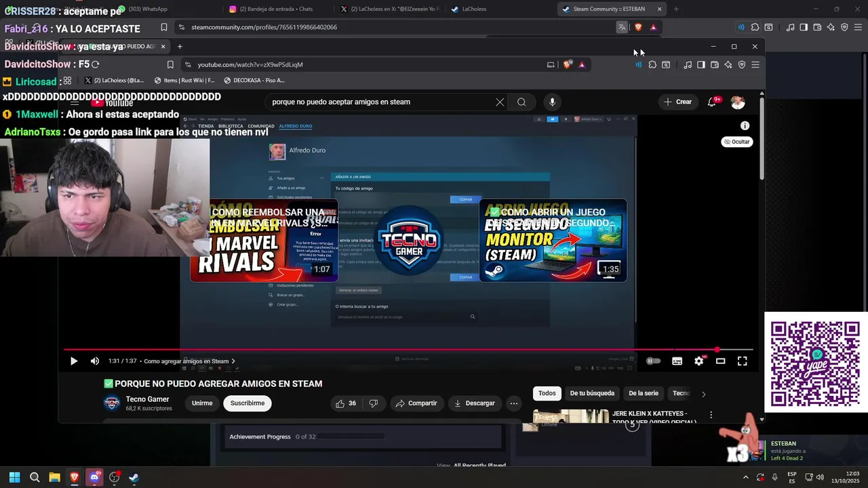Open the Crear menu button
Viewport: 868px width, 488px height.
(678, 102)
